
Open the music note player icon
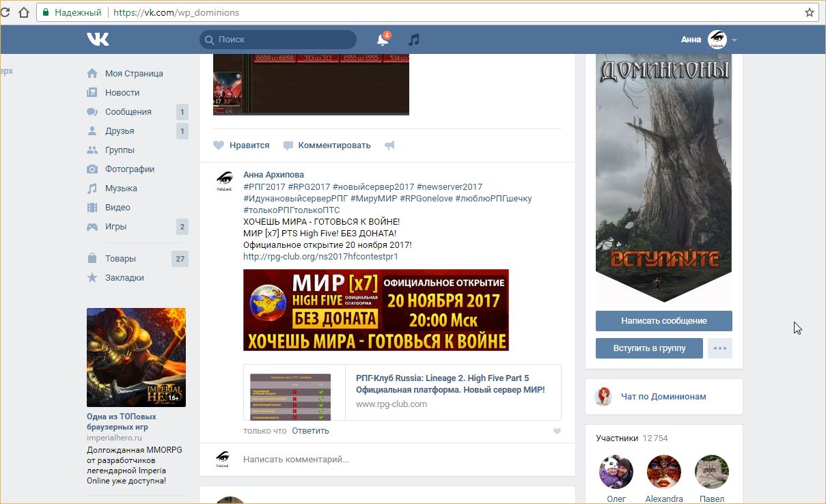[x=413, y=40]
